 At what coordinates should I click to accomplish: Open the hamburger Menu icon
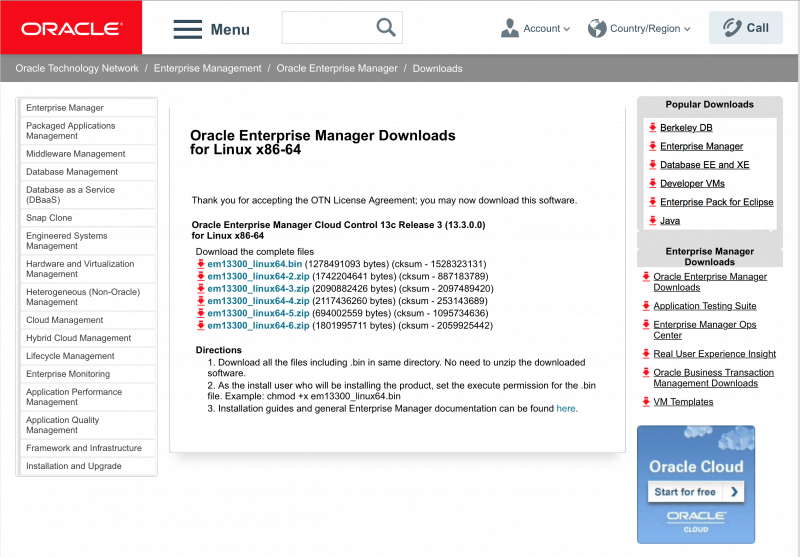pos(188,29)
